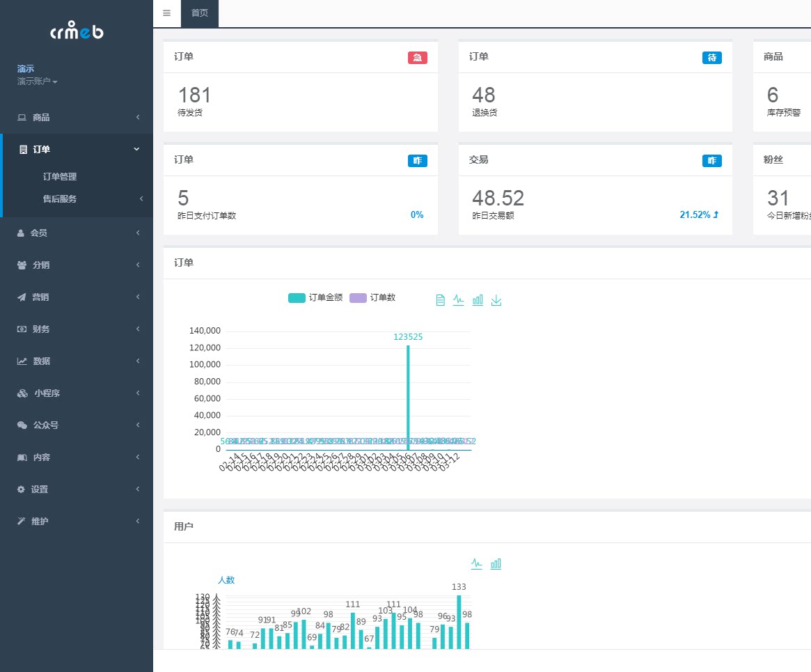811x672 pixels.
Task: Open the 演示账户 account dropdown
Action: point(37,81)
